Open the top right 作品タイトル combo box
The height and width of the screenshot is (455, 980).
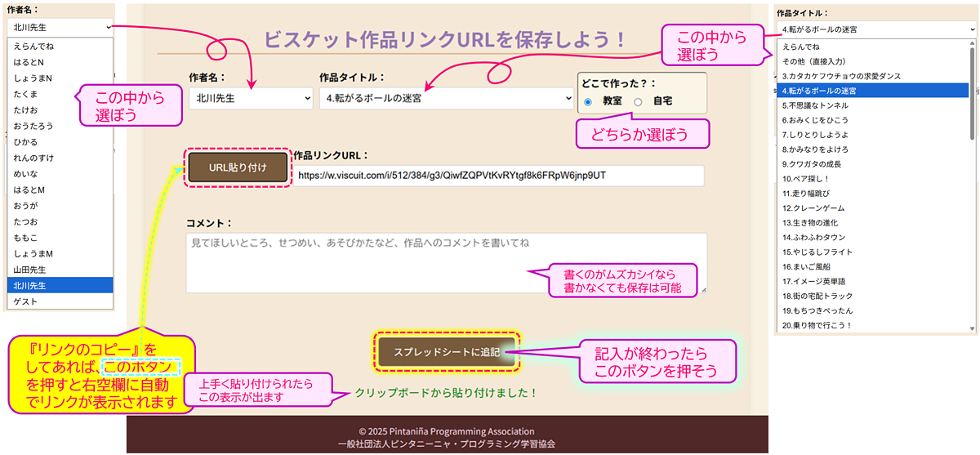pyautogui.click(x=875, y=31)
